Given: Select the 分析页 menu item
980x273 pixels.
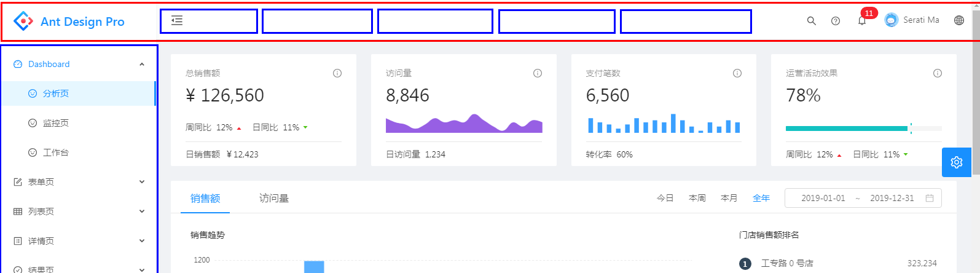Looking at the screenshot, I should (x=78, y=93).
